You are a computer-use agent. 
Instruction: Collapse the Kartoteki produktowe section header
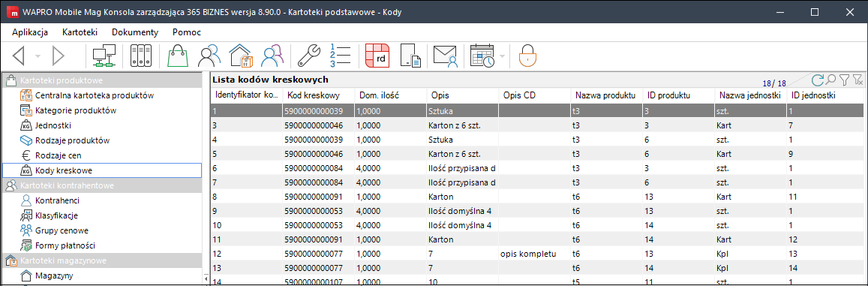coord(102,80)
